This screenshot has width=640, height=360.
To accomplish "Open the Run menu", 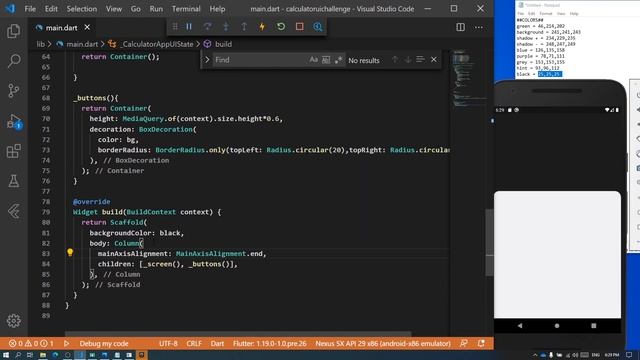I will point(156,9).
